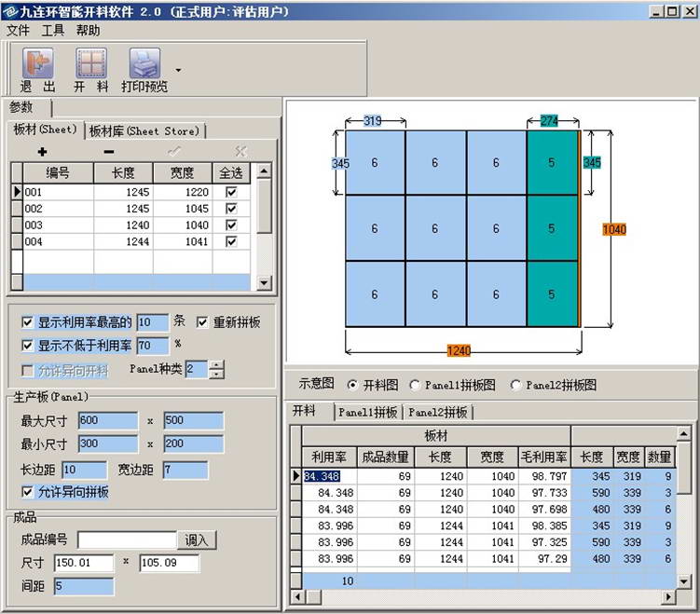This screenshot has width=700, height=614.
Task: Click the 毛利用率 column header
Action: point(544,457)
